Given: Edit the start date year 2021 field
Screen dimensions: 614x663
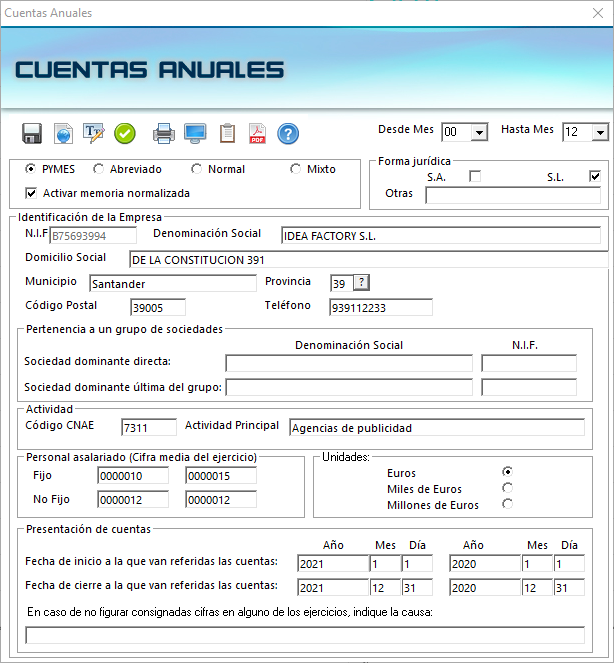Looking at the screenshot, I should click(333, 564).
